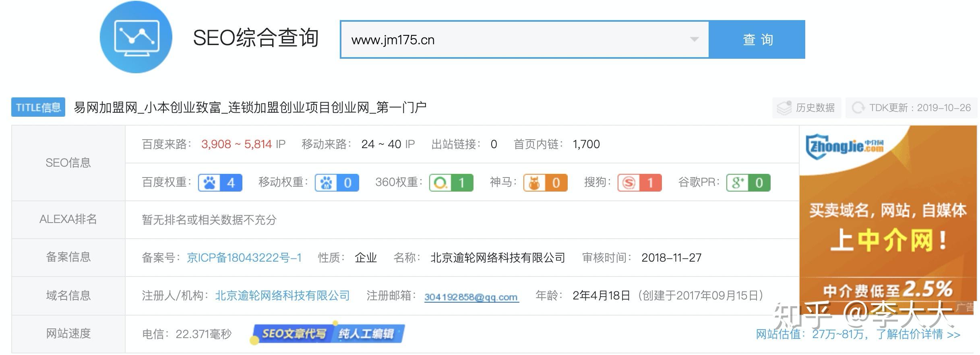Click the www.jm175.cn search input field
980x355 pixels.
point(524,39)
